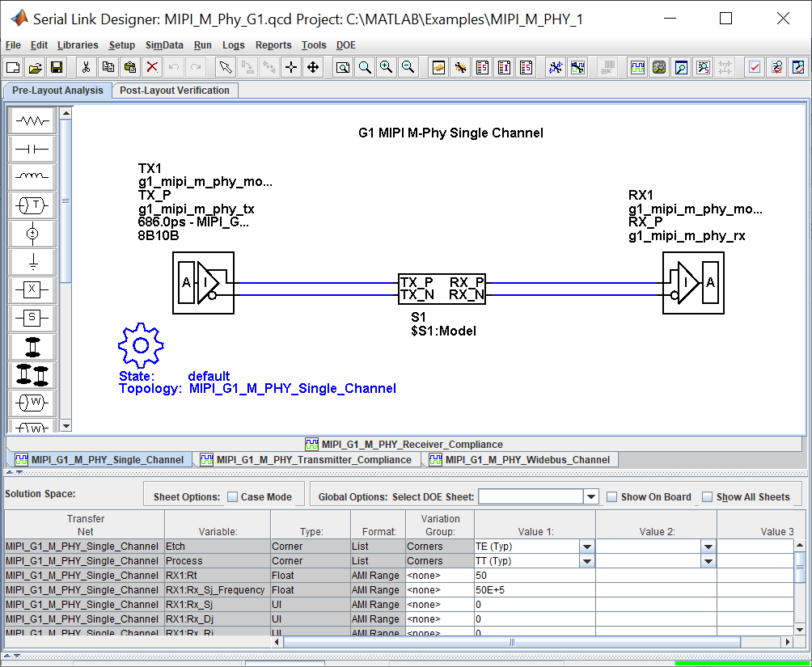Toggle the Show All Sheets checkbox
This screenshot has height=667, width=812.
pyautogui.click(x=708, y=497)
